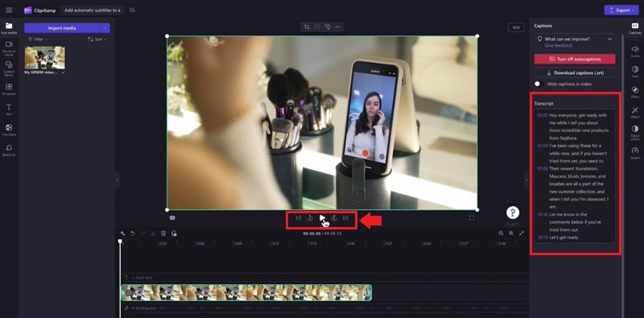Screen dimensions: 644x318
Task: Open the Adjust colors panel
Action: [635, 133]
